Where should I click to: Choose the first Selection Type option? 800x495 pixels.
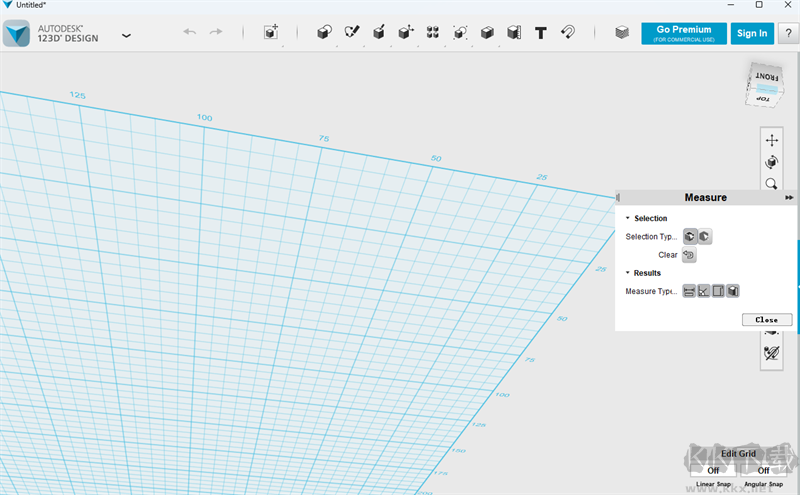[689, 237]
